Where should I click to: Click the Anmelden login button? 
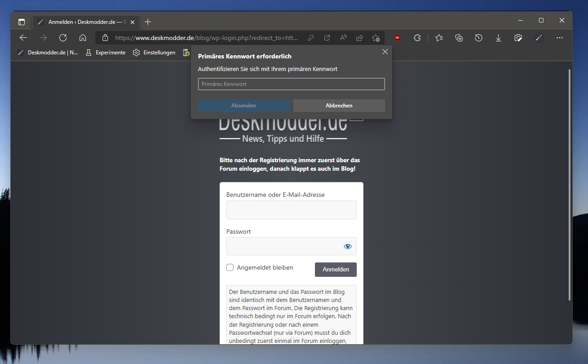[336, 270]
